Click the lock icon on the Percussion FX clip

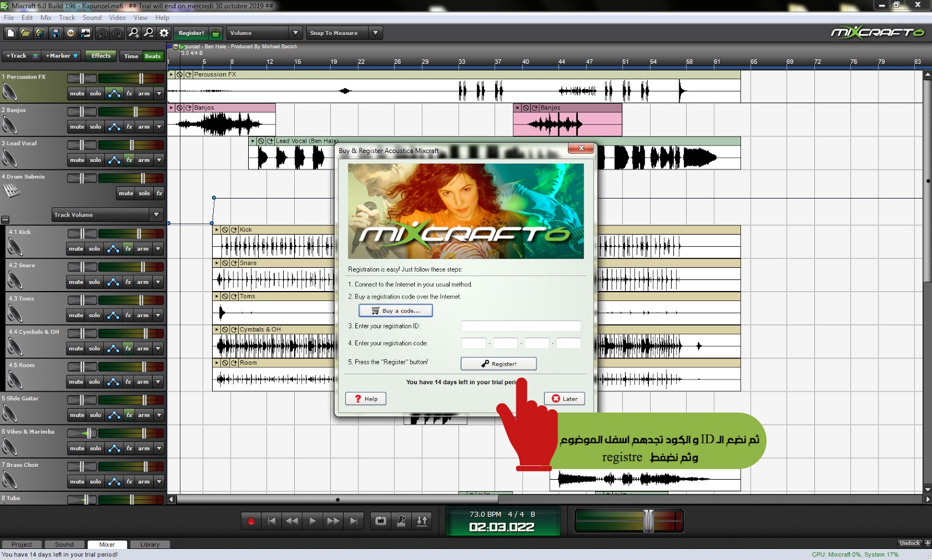tap(180, 75)
